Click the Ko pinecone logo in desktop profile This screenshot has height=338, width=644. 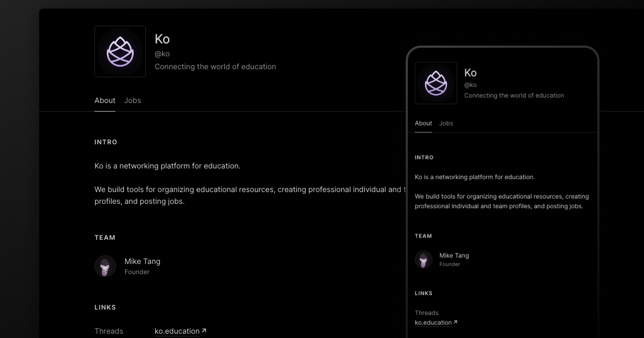coord(120,52)
